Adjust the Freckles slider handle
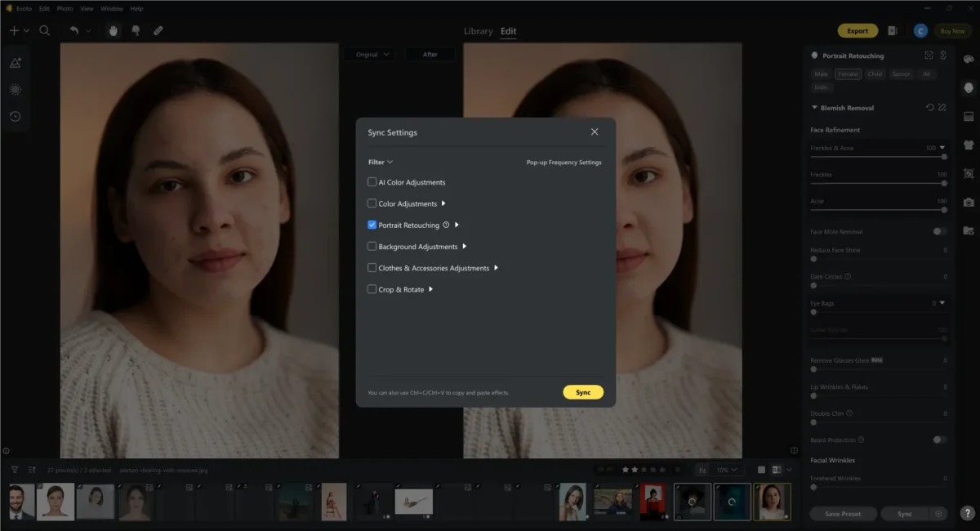The width and height of the screenshot is (980, 531). point(944,183)
